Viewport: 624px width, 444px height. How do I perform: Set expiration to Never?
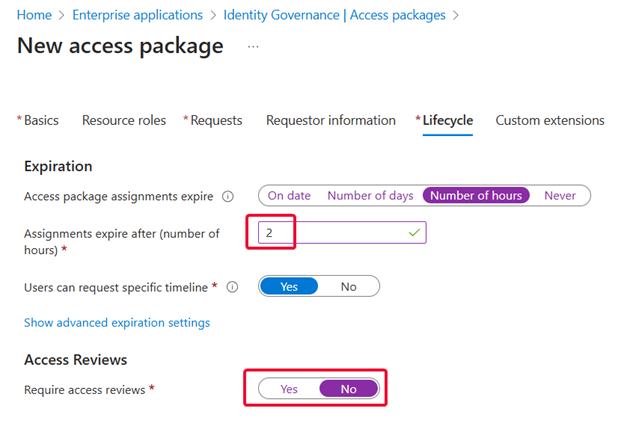(x=560, y=196)
